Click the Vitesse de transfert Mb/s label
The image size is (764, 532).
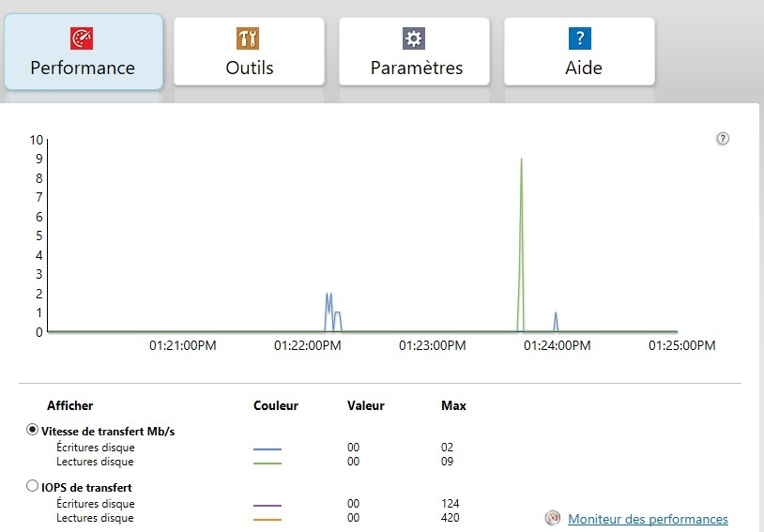point(108,432)
